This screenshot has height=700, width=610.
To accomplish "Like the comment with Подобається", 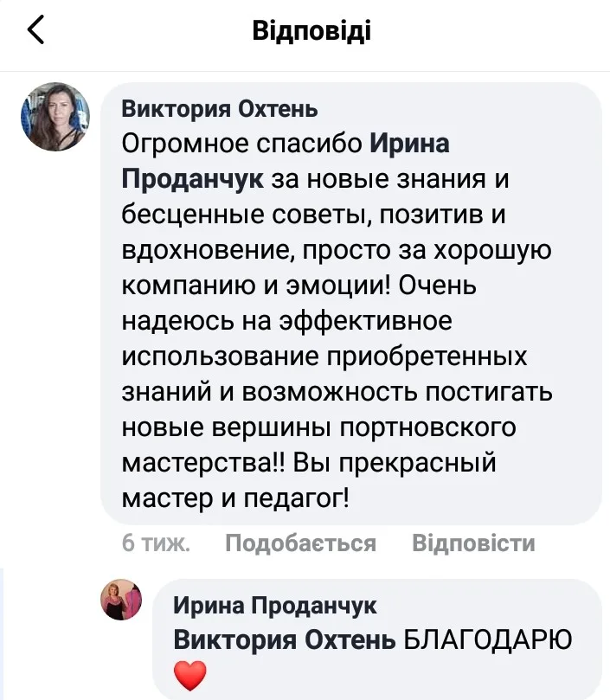I will tap(300, 543).
